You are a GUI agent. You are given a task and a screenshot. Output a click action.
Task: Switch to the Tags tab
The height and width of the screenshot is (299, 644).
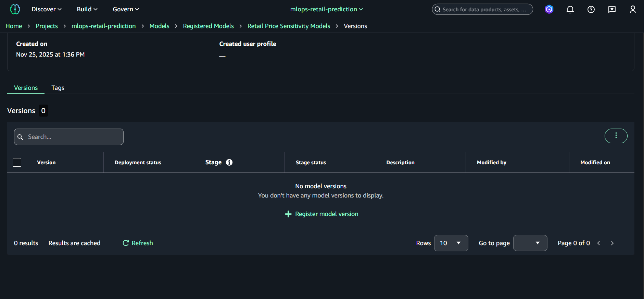tap(58, 88)
